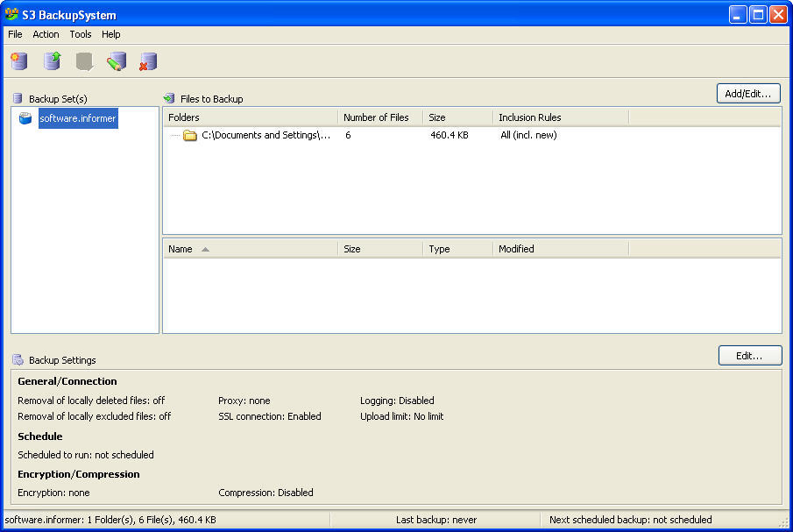Select the software.informer backup set
This screenshot has height=532, width=793.
(77, 117)
